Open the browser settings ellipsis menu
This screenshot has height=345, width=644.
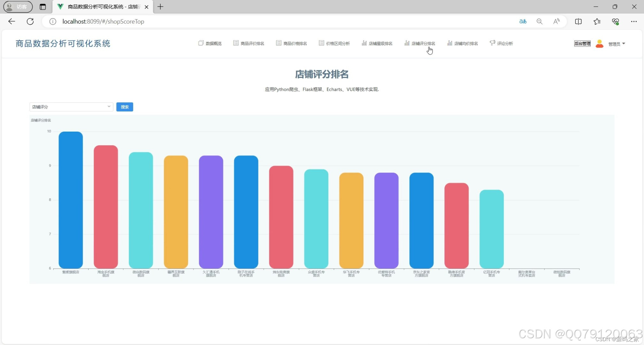tap(634, 21)
